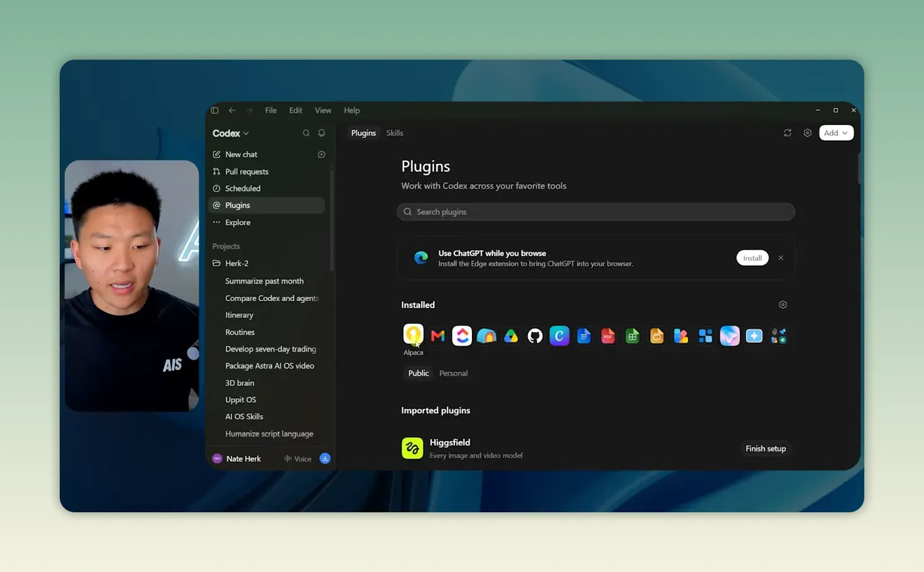Open the Higgsfield plugin logo
924x572 pixels.
pyautogui.click(x=412, y=448)
